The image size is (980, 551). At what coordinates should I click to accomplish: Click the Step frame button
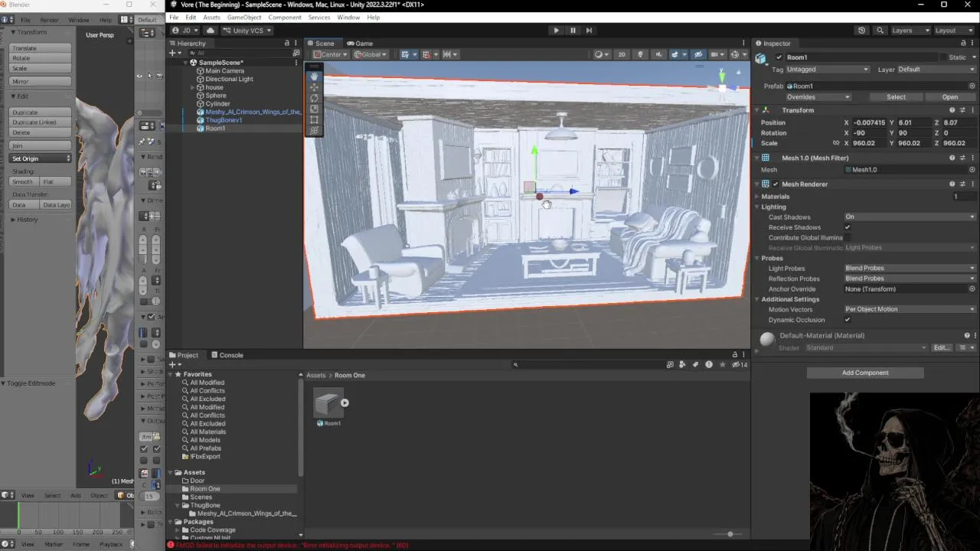point(589,31)
